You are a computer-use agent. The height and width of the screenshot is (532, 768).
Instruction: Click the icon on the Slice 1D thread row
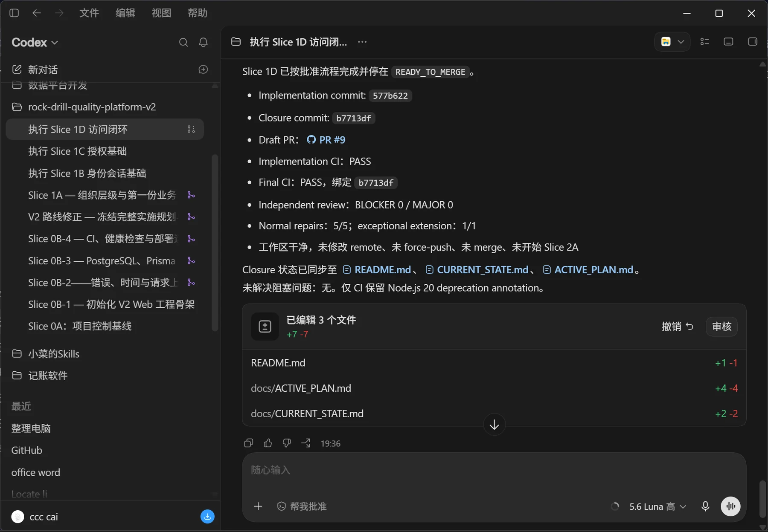(x=191, y=129)
